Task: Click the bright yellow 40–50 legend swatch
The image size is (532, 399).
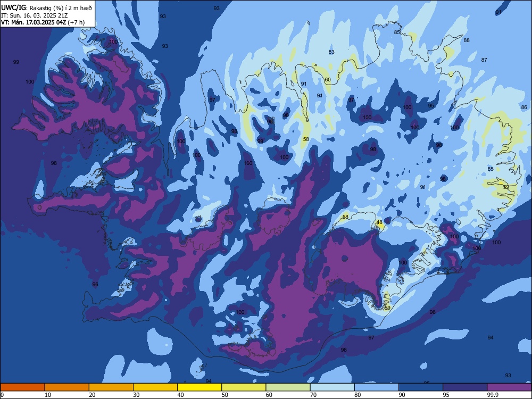Action: point(199,387)
